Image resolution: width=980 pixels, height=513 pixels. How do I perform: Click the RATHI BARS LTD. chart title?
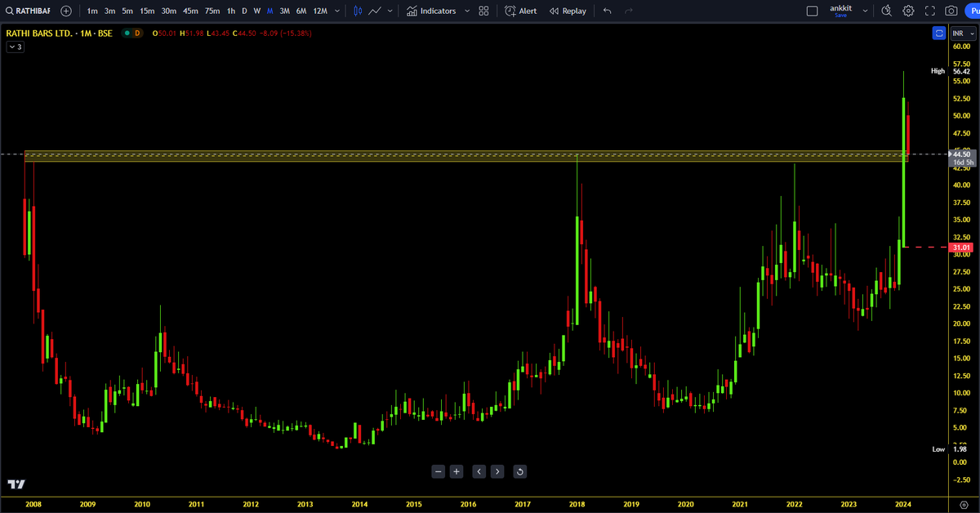[x=60, y=33]
